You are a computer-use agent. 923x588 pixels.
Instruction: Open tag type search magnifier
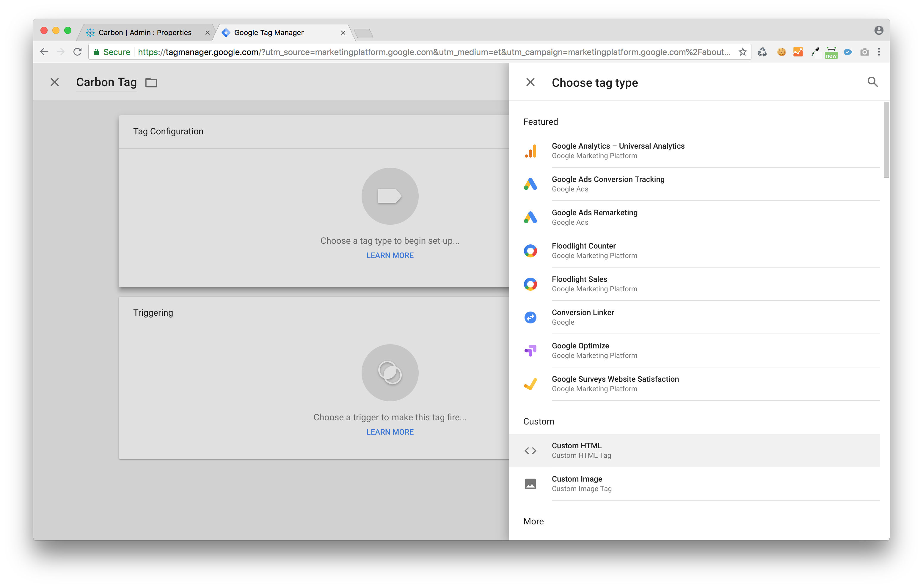click(x=872, y=82)
